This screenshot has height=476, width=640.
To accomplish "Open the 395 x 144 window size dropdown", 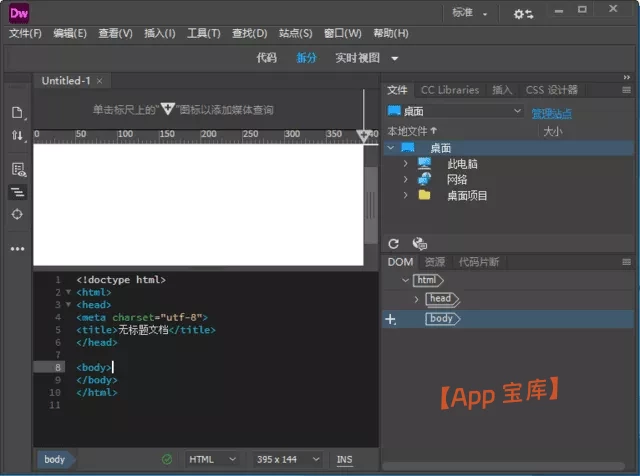I will pyautogui.click(x=288, y=459).
